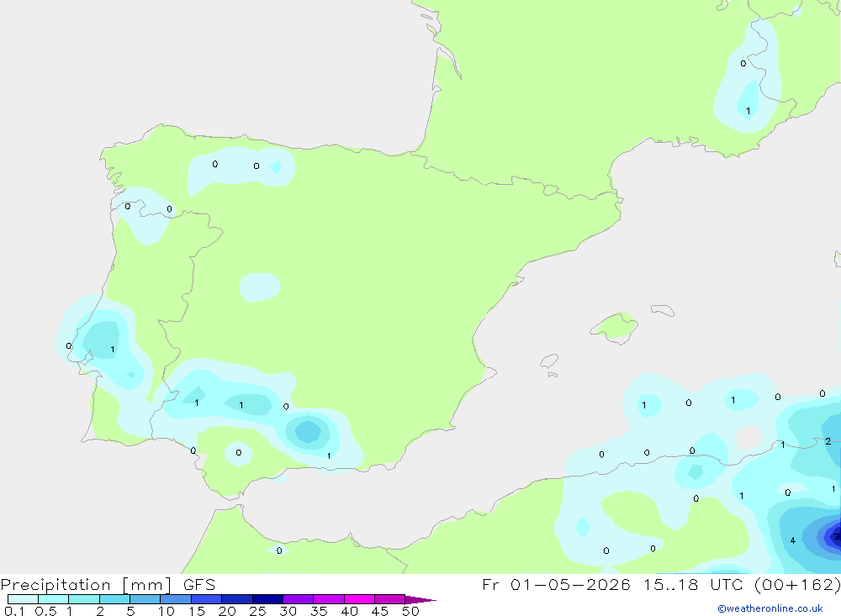Click the legend label '0.5'

[x=45, y=611]
